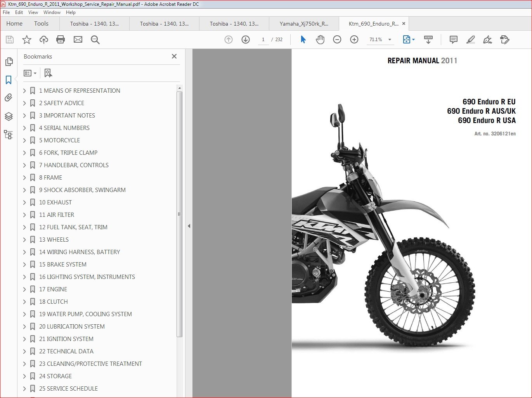Click the Stamp tool icon
Screen dimensions: 532x398
(x=505, y=40)
